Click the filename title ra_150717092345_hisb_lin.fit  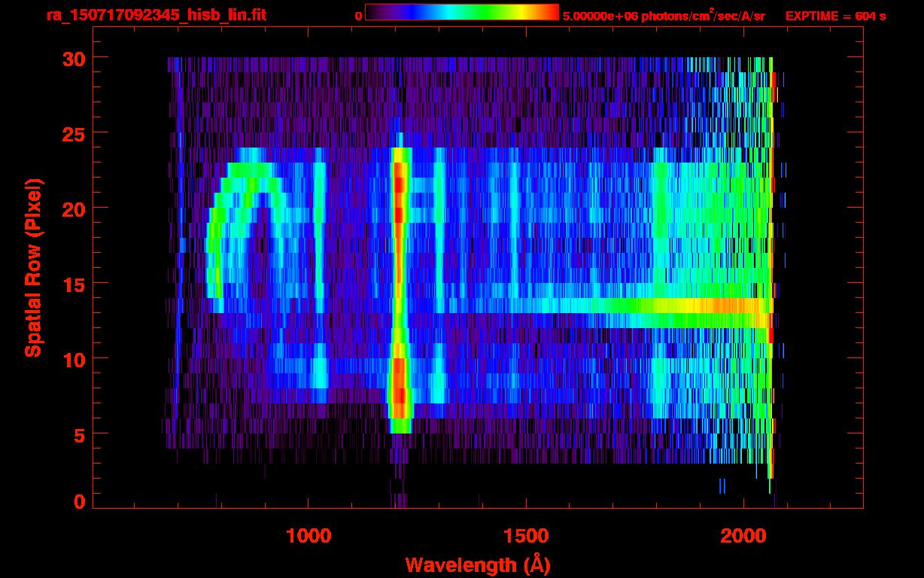click(156, 15)
